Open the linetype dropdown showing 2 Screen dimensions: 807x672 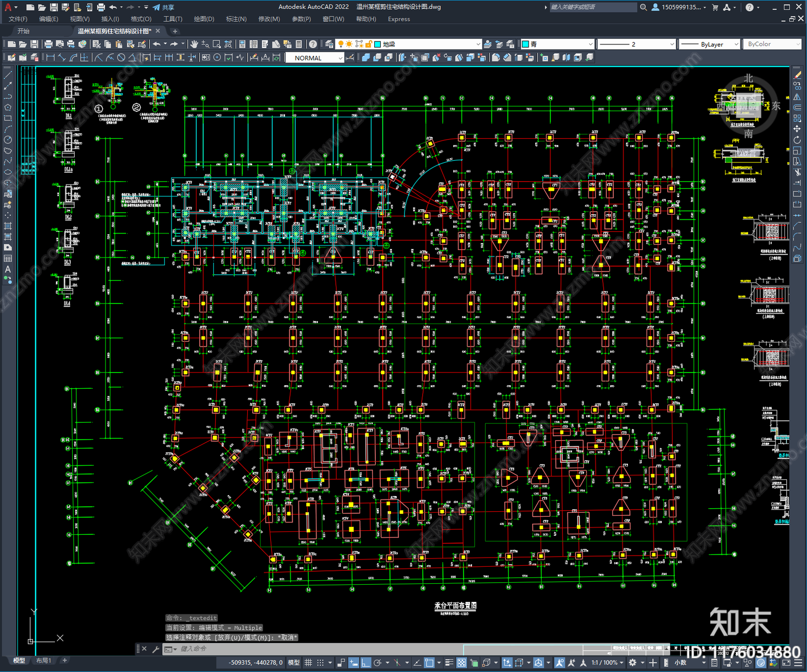[x=637, y=44]
